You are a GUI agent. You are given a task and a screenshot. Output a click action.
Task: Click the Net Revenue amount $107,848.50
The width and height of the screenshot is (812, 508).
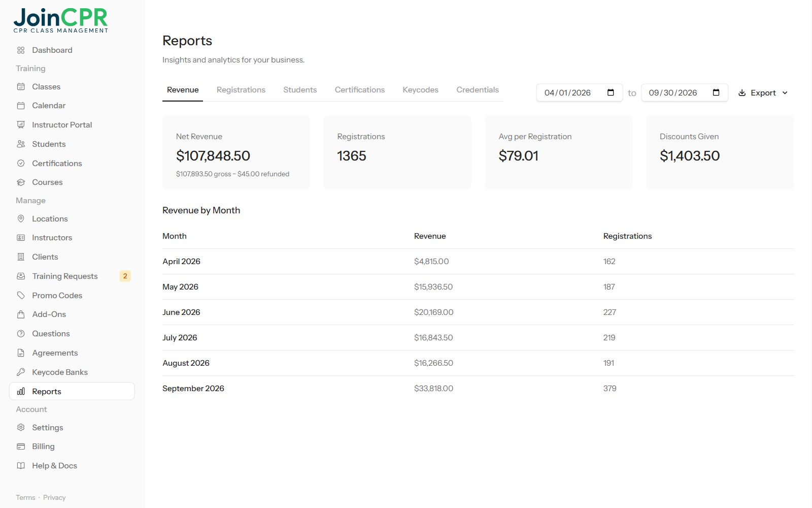(x=213, y=156)
